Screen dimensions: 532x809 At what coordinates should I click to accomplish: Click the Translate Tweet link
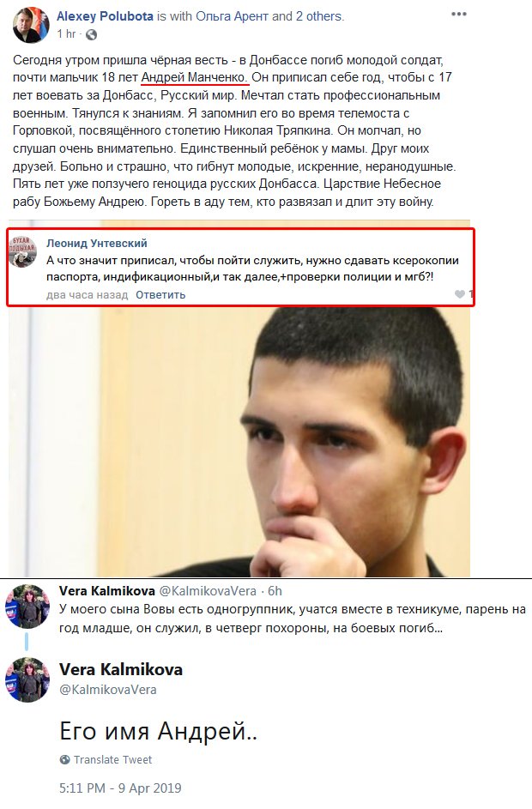click(112, 759)
